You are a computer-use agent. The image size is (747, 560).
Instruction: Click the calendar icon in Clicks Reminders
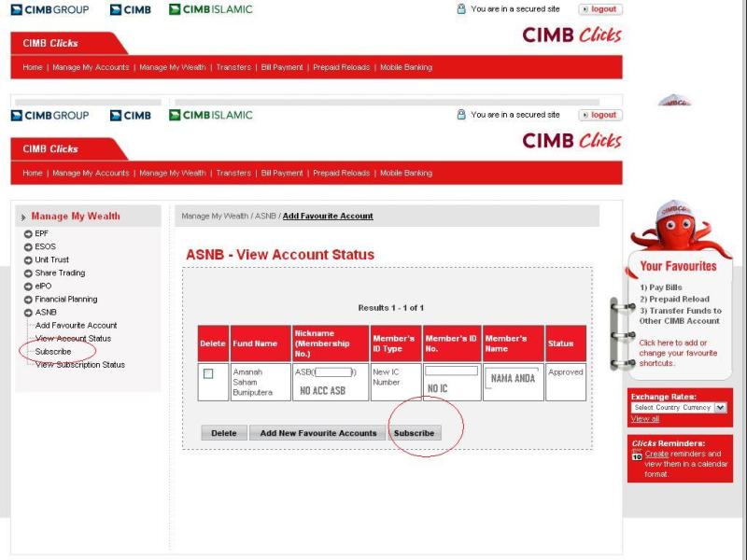pyautogui.click(x=637, y=455)
